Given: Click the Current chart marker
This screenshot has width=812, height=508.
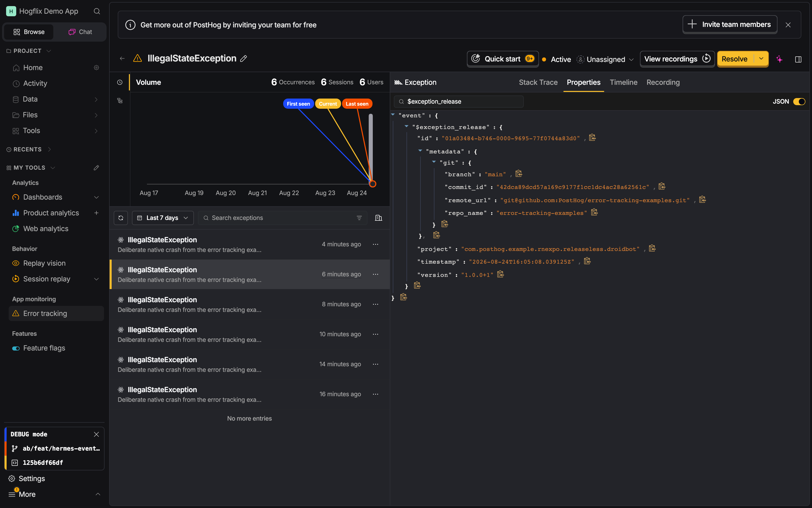Looking at the screenshot, I should [x=328, y=104].
